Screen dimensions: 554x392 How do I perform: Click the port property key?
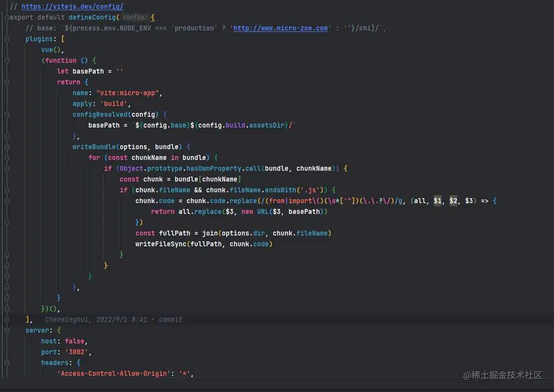(x=49, y=352)
